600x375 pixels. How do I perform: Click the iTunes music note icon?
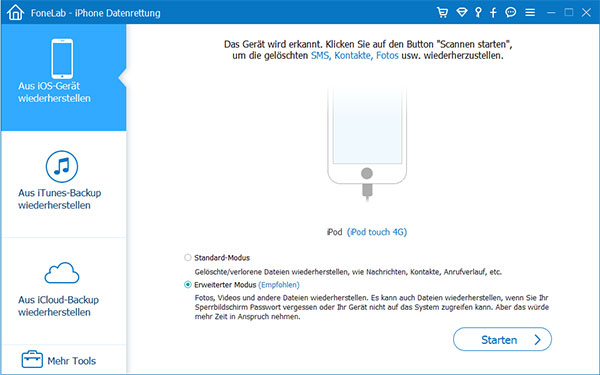[x=62, y=166]
